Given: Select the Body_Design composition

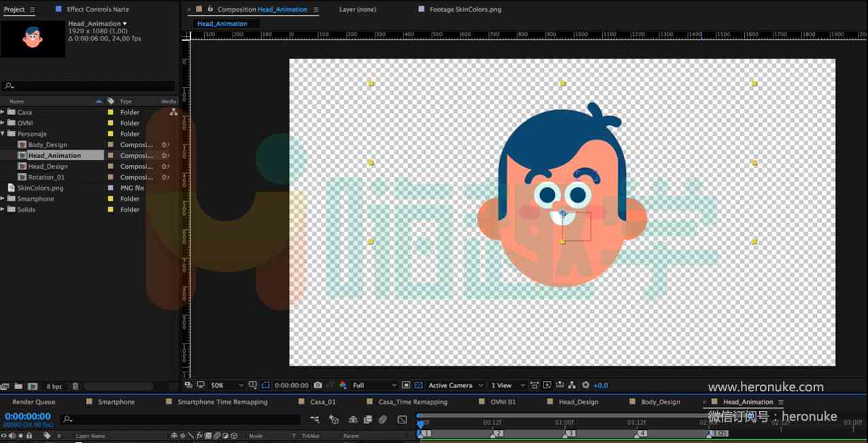Looking at the screenshot, I should pos(48,145).
